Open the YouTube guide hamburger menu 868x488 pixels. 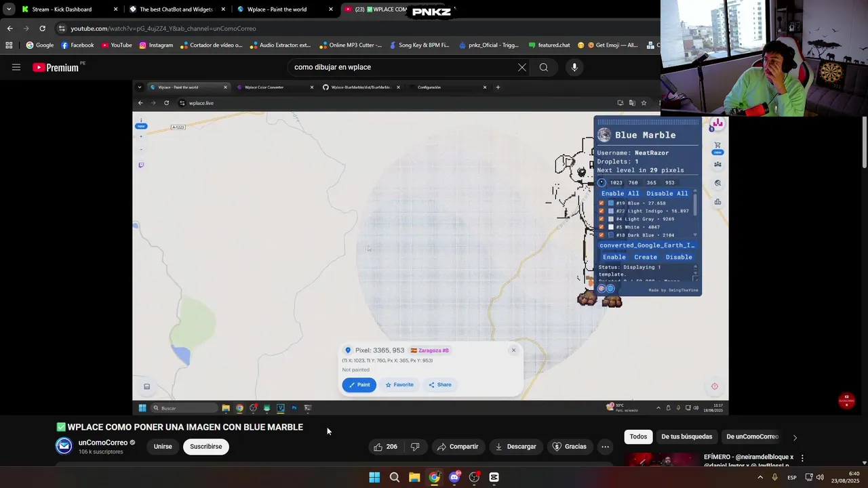pyautogui.click(x=16, y=67)
